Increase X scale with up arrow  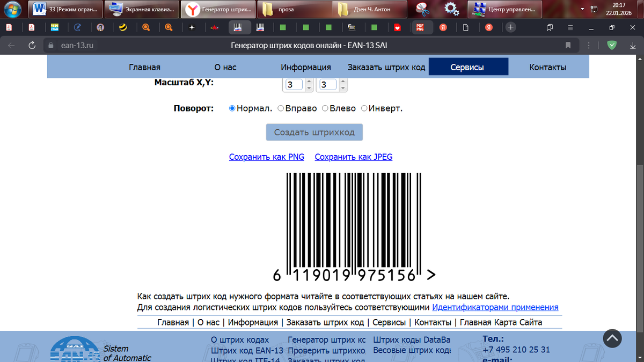click(x=309, y=82)
